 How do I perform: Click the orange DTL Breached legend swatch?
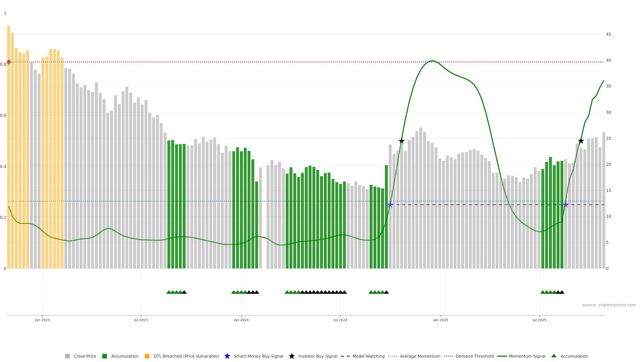[147, 356]
